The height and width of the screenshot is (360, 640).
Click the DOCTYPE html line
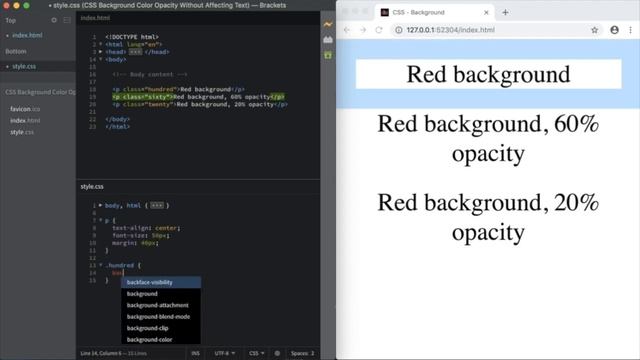pyautogui.click(x=132, y=37)
